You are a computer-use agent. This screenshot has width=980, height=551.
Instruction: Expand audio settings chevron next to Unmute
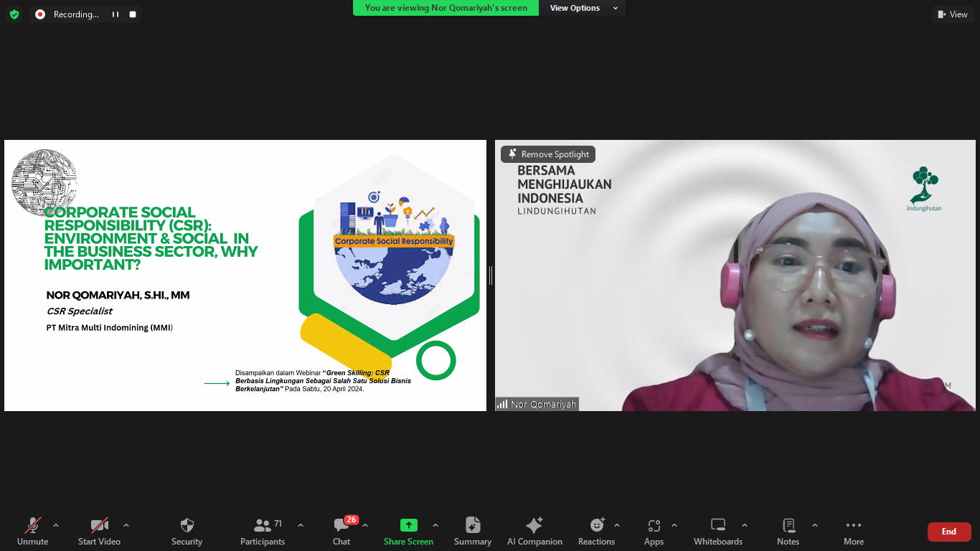pos(56,525)
